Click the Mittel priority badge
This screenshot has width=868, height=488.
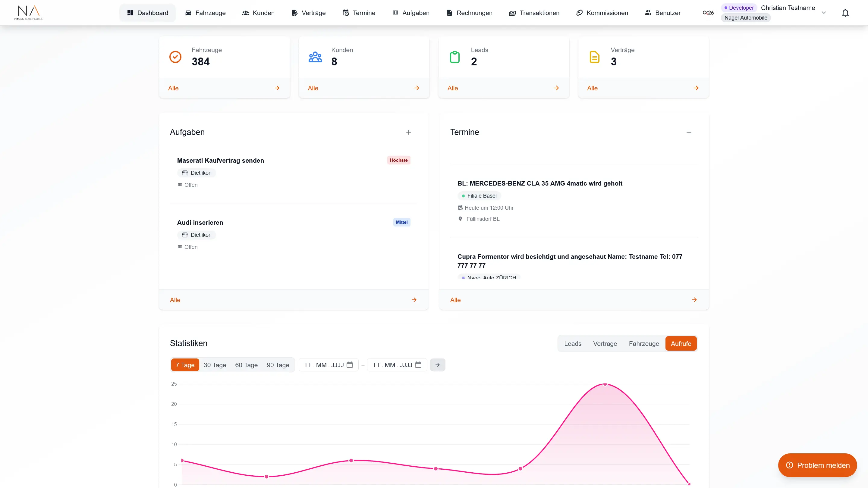pyautogui.click(x=401, y=222)
